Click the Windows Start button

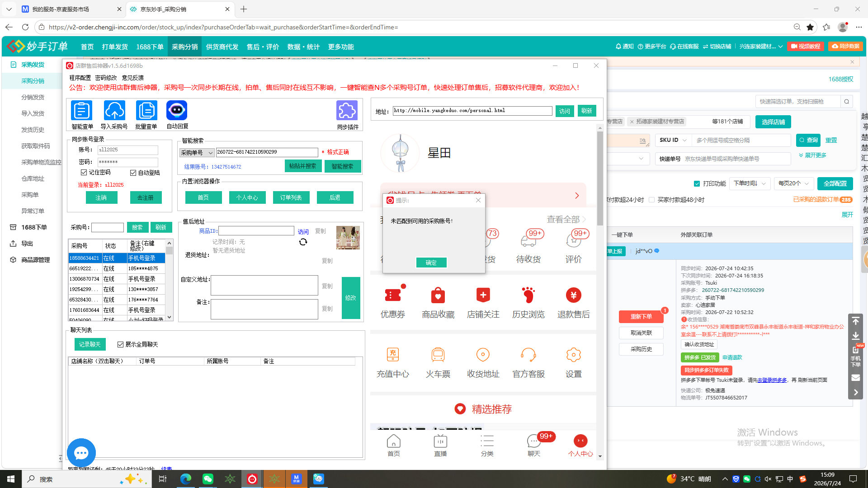11,479
